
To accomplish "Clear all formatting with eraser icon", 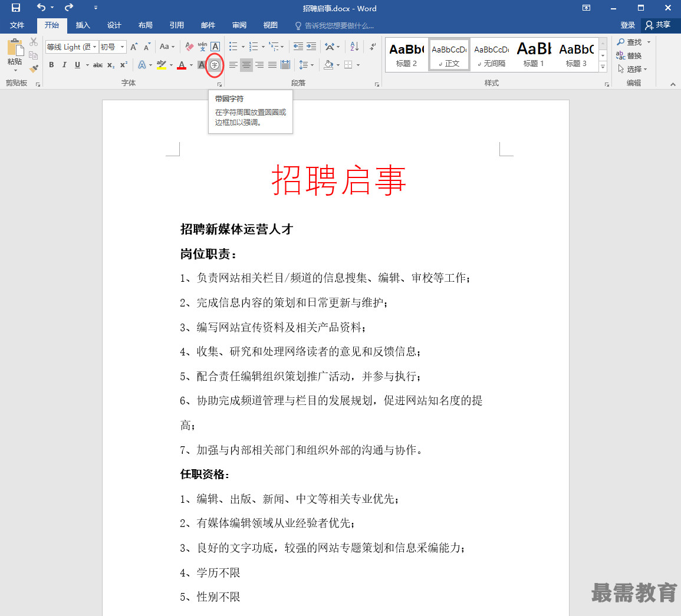I will 189,47.
